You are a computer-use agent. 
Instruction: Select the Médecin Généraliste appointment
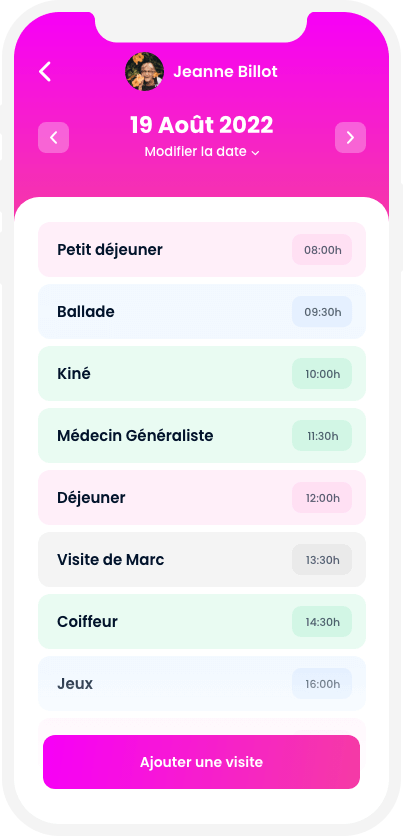tap(202, 436)
